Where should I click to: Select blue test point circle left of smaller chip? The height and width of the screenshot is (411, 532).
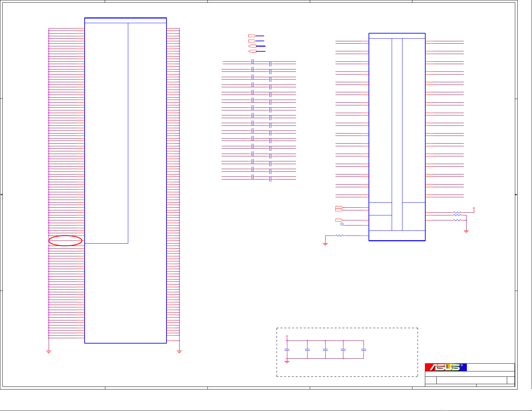pos(342,224)
